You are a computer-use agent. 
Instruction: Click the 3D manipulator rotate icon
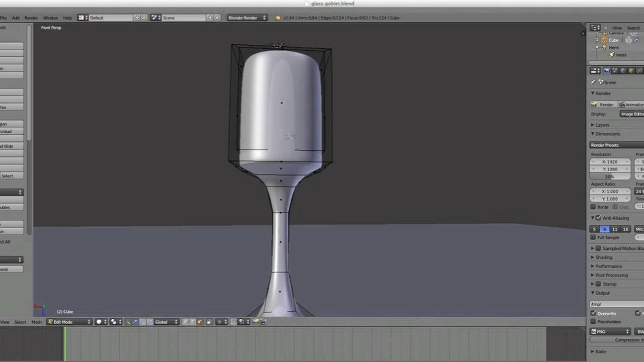[143, 322]
